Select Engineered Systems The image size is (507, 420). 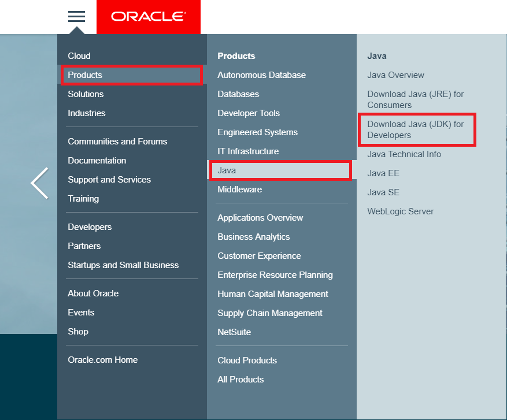coord(257,132)
